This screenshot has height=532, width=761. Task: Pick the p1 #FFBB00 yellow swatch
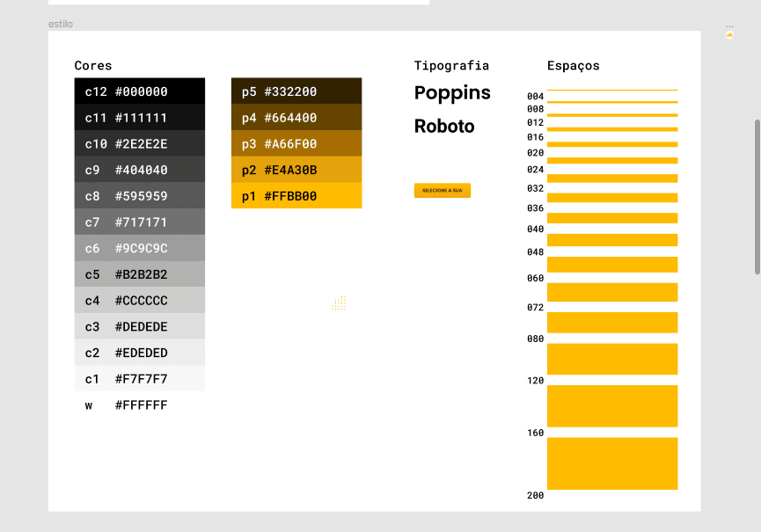pos(296,196)
